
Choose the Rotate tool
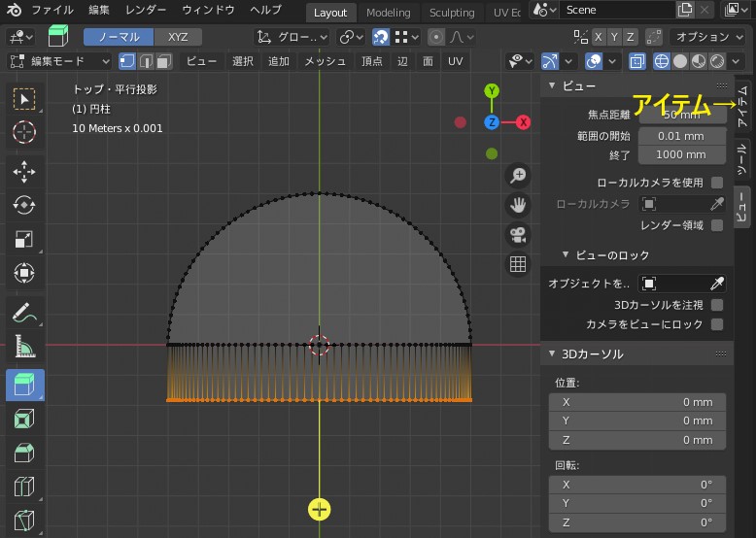pos(24,206)
